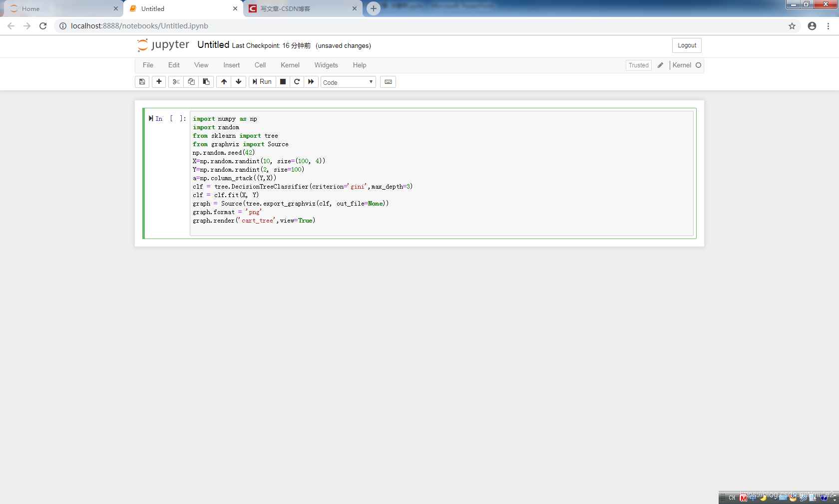Cut selected cells with scissors icon

(x=176, y=82)
